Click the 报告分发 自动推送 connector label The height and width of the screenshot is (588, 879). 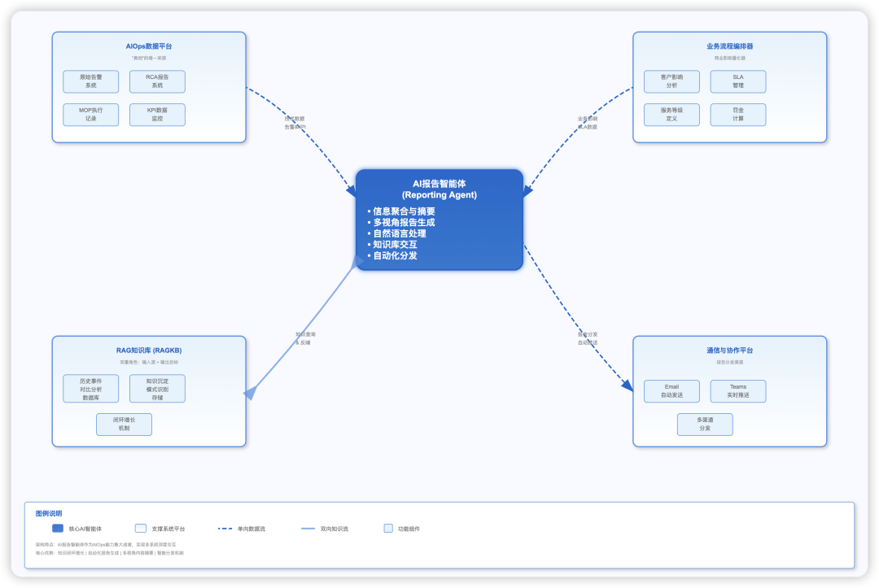click(588, 338)
